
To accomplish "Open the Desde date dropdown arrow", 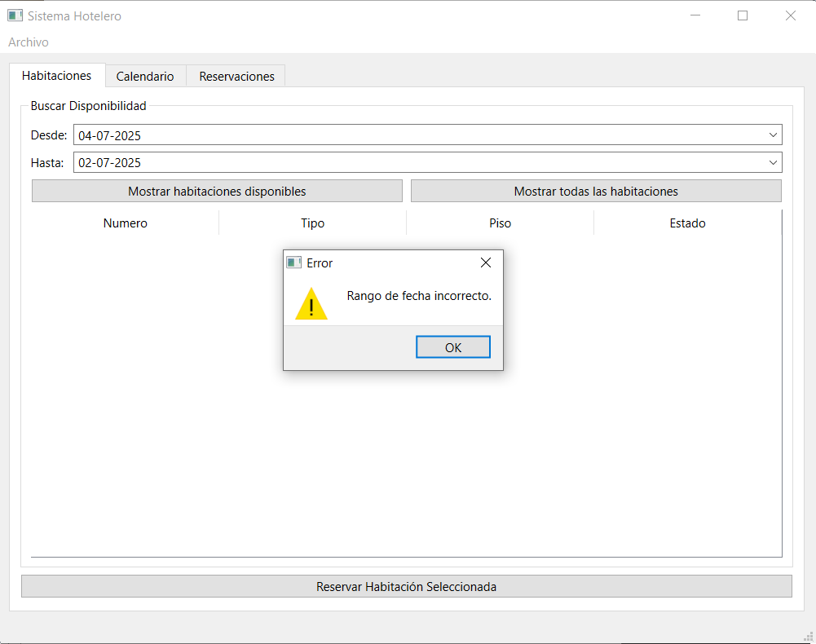I will coord(773,135).
